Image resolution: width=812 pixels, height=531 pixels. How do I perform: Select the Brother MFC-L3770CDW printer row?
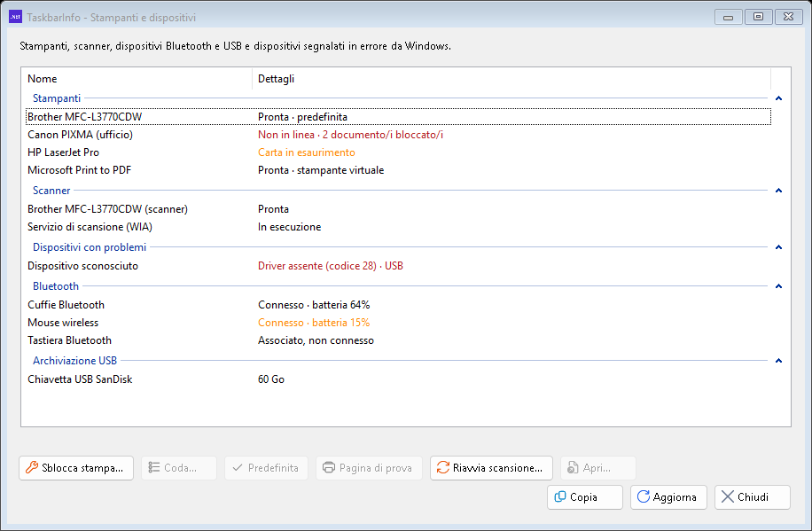[x=398, y=117]
